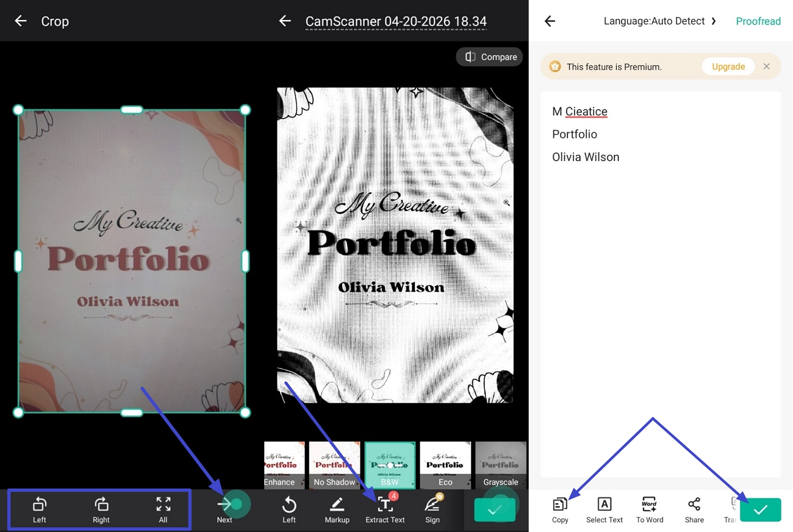793x532 pixels.
Task: Go back from text extraction screen
Action: [x=550, y=21]
